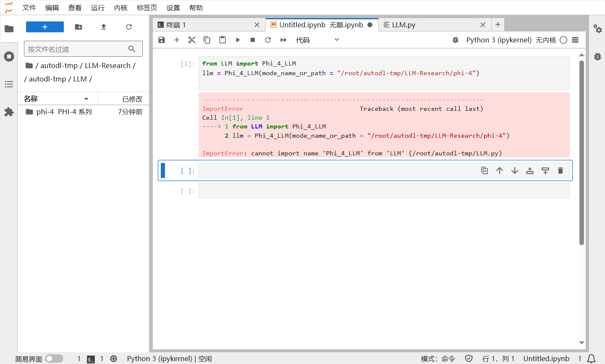Open the table of contents sidebar panel

9,84
